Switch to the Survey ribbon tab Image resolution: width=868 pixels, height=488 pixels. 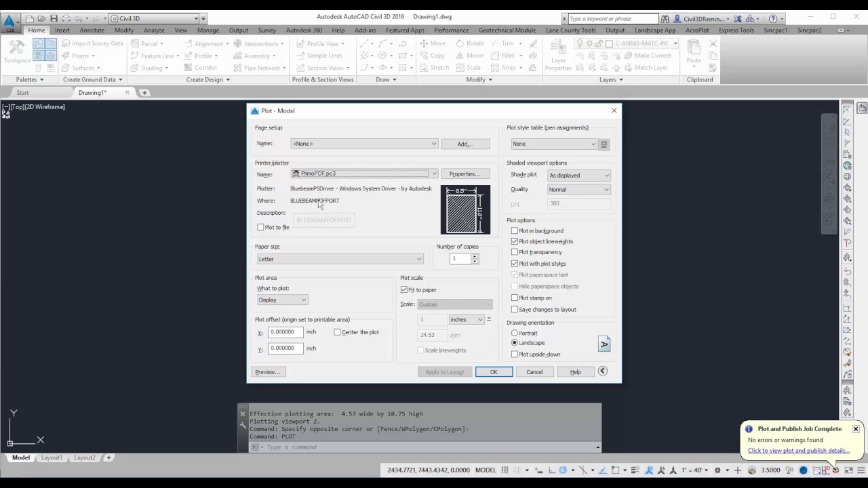[267, 30]
